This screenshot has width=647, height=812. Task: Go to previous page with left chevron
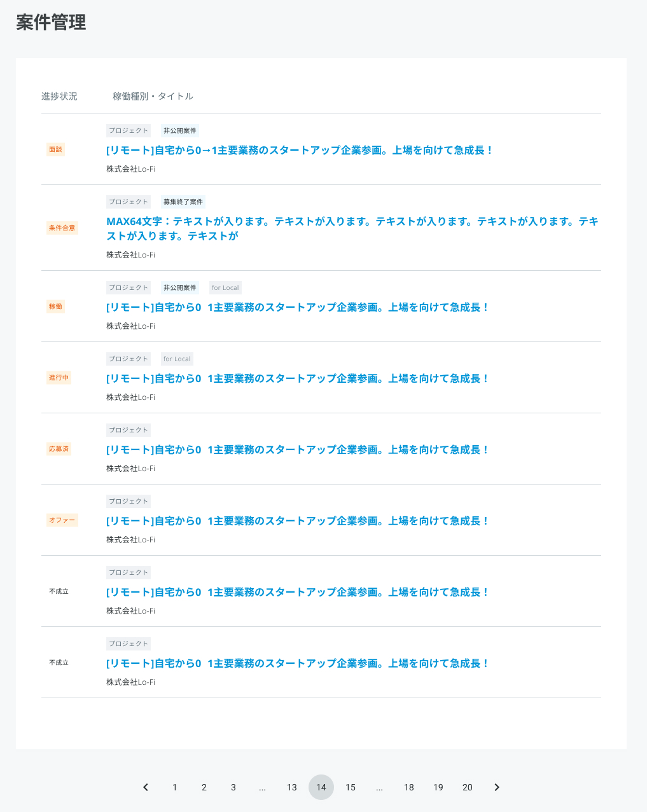tap(146, 787)
